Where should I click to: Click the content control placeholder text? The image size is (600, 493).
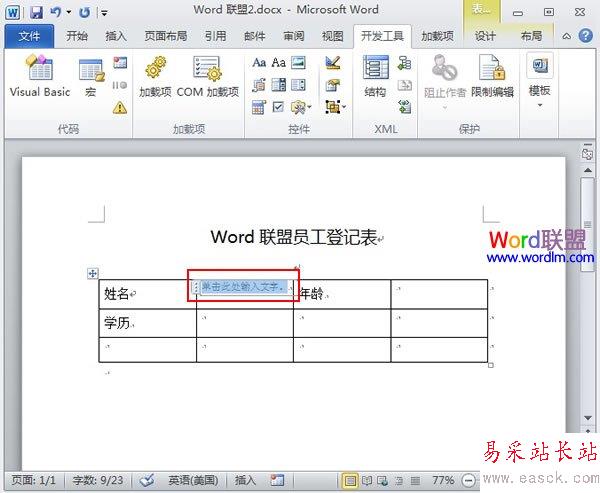pos(244,286)
